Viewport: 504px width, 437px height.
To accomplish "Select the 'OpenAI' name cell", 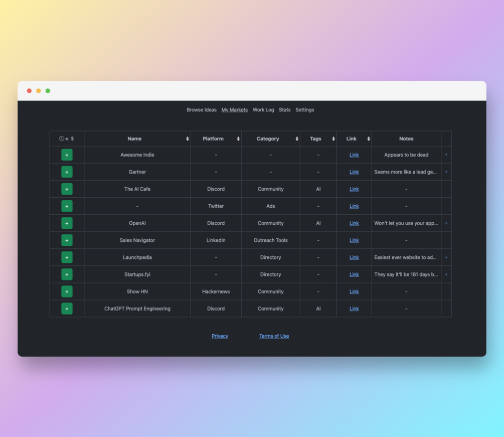I will click(x=137, y=223).
